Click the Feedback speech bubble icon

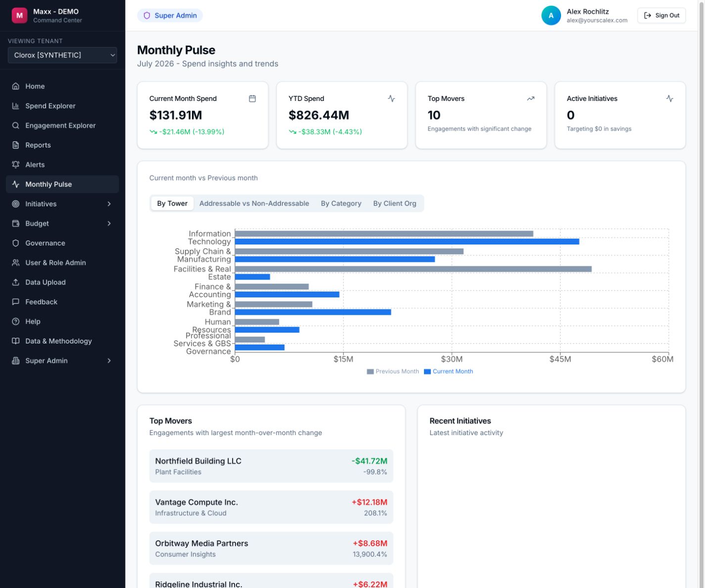click(x=16, y=302)
